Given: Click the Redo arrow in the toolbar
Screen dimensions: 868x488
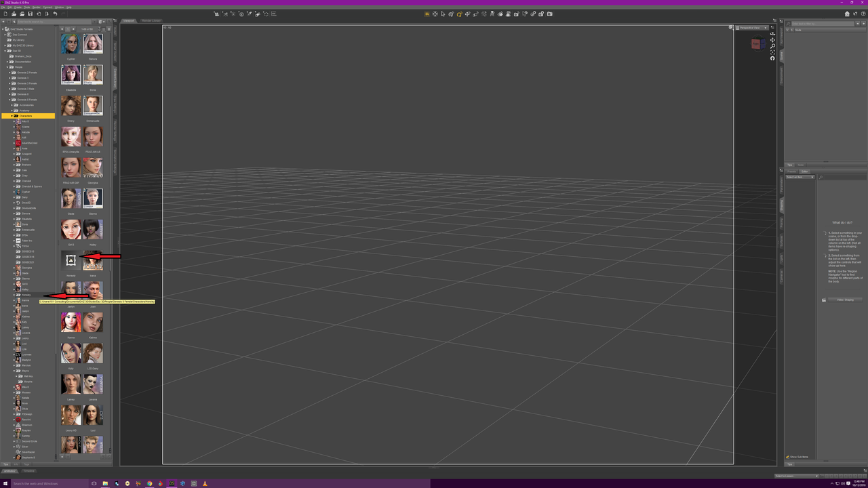Looking at the screenshot, I should click(63, 14).
